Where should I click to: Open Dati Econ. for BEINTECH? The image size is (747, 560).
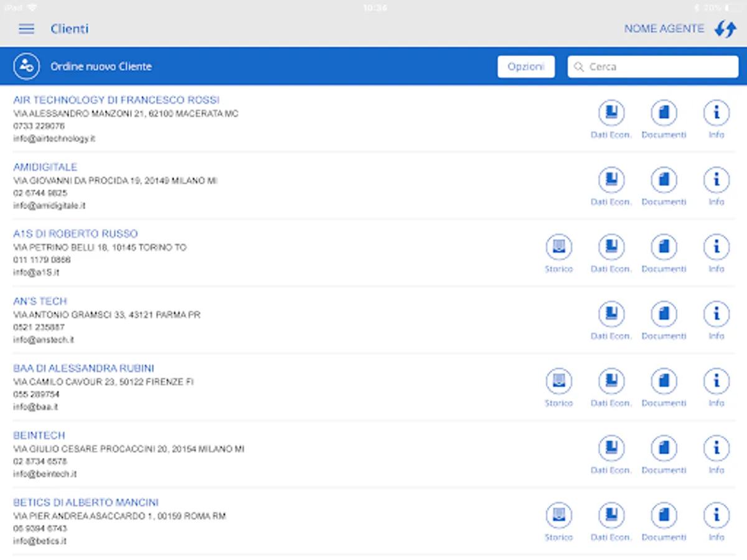[x=611, y=455]
